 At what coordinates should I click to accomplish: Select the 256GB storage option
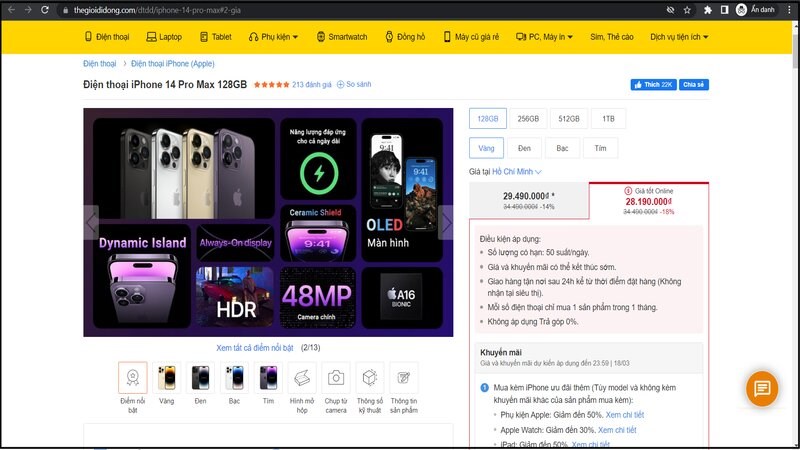click(528, 118)
